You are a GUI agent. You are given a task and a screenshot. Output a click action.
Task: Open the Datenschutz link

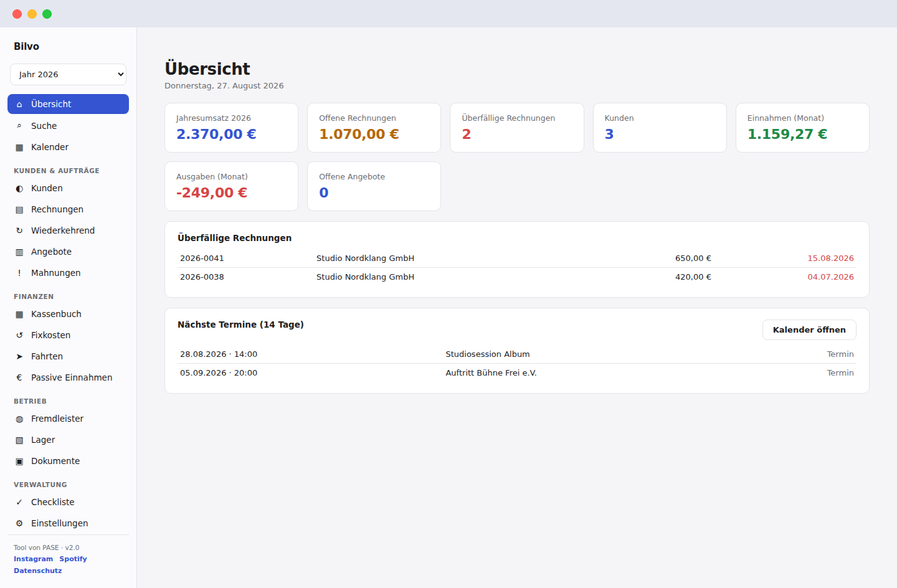pyautogui.click(x=38, y=571)
